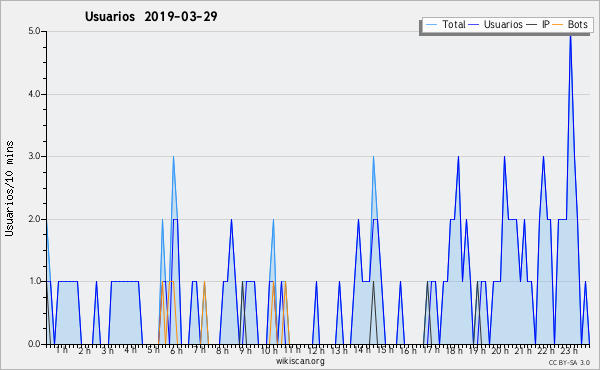Click the '10 h' x-axis label
Image resolution: width=600 pixels, height=370 pixels.
coord(269,350)
